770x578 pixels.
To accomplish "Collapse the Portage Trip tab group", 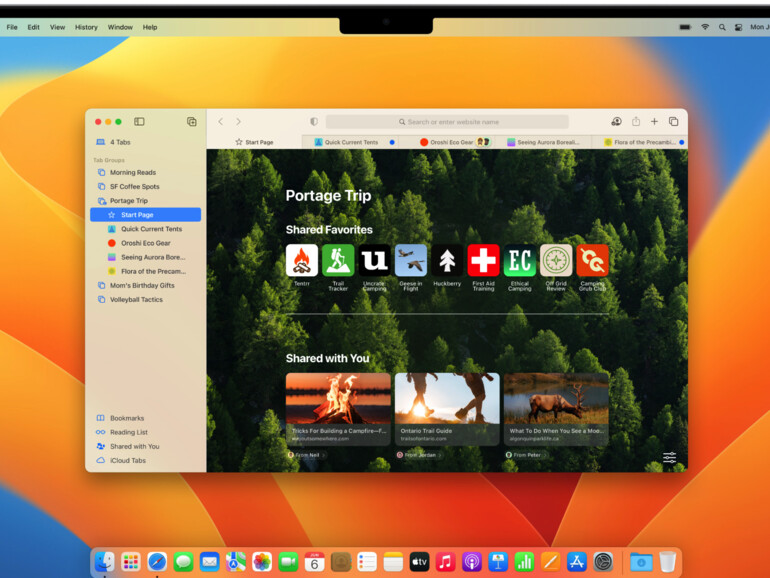I will pos(145,200).
